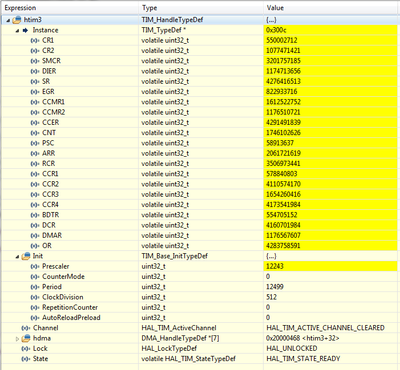This screenshot has height=370, width=400.
Task: Click the variable icon beside State
Action: [x=26, y=359]
